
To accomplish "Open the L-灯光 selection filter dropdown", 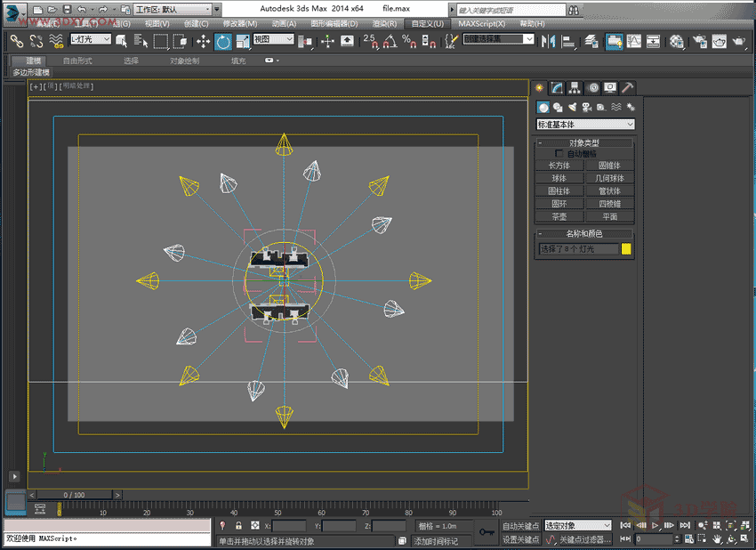I will 91,40.
